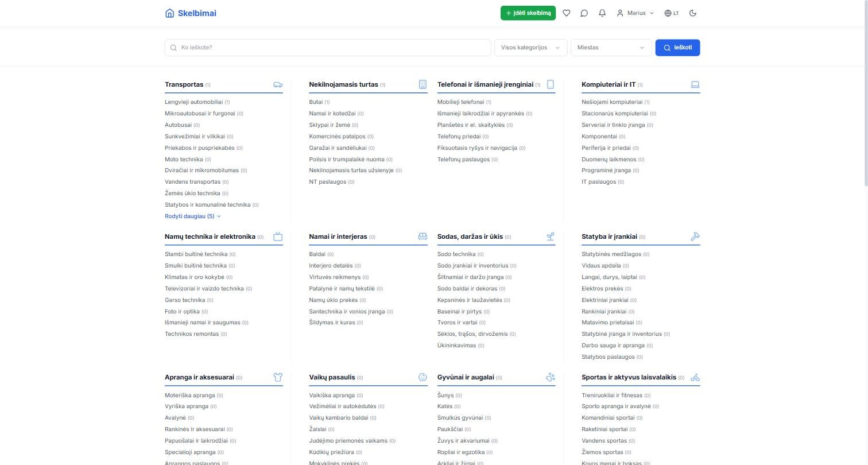The height and width of the screenshot is (465, 868).
Task: Open the favorites heart icon
Action: tap(566, 13)
